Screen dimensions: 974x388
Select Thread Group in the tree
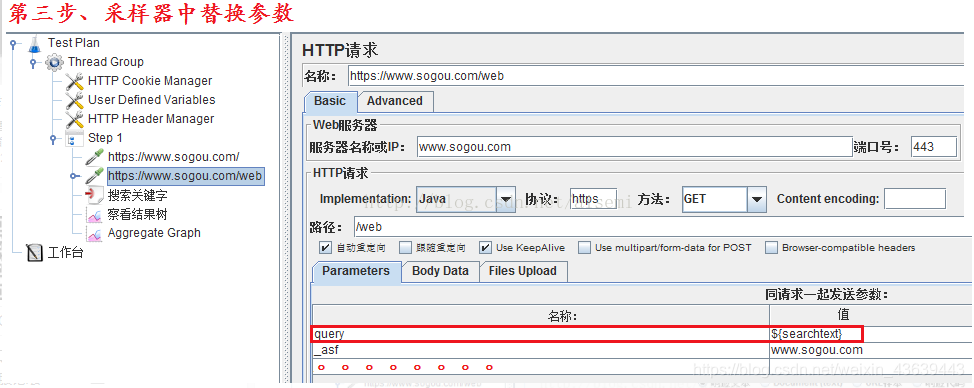106,62
